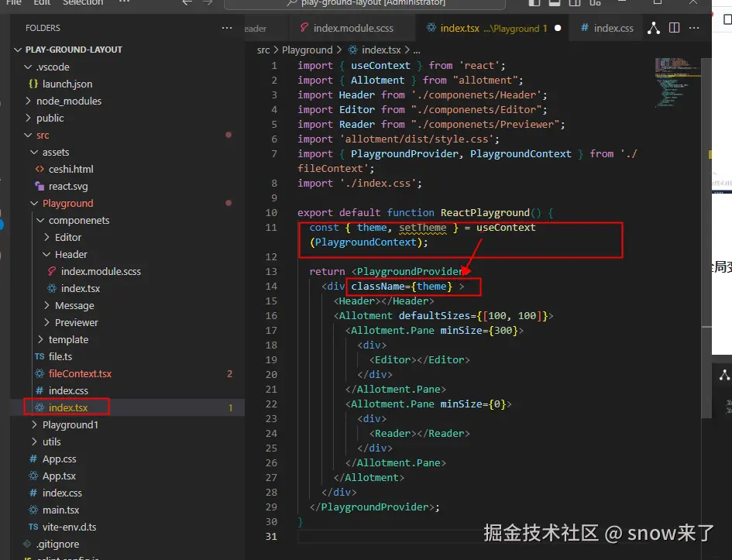Collapse the Playground folder
This screenshot has width=732, height=560.
click(34, 204)
